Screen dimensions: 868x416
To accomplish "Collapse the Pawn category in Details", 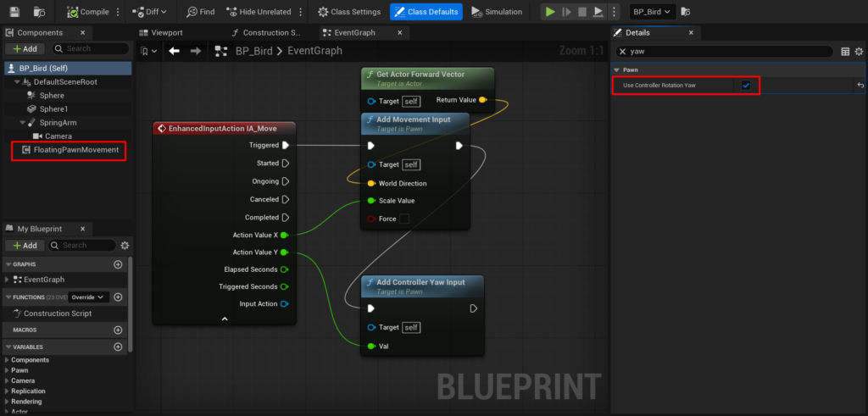I will (x=617, y=69).
